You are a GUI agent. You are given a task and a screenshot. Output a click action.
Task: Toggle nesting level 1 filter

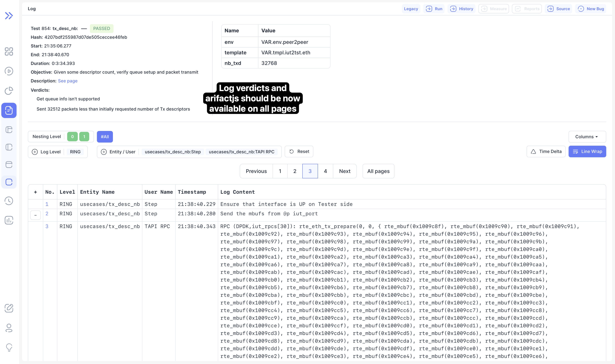pyautogui.click(x=84, y=137)
